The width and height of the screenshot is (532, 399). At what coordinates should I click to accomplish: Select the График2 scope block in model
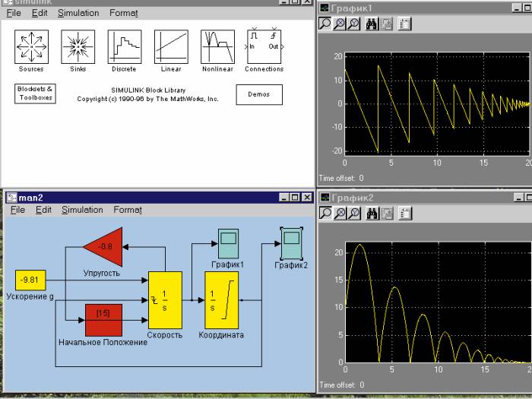(x=292, y=244)
